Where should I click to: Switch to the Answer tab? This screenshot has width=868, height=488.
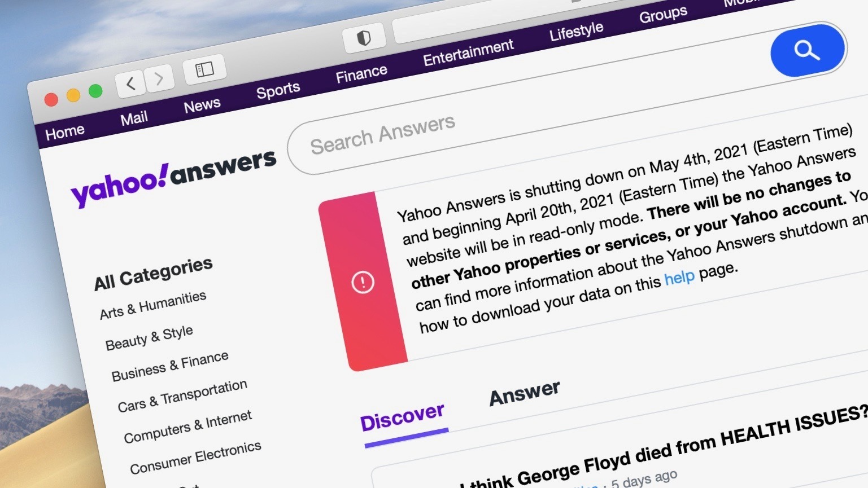pos(524,392)
